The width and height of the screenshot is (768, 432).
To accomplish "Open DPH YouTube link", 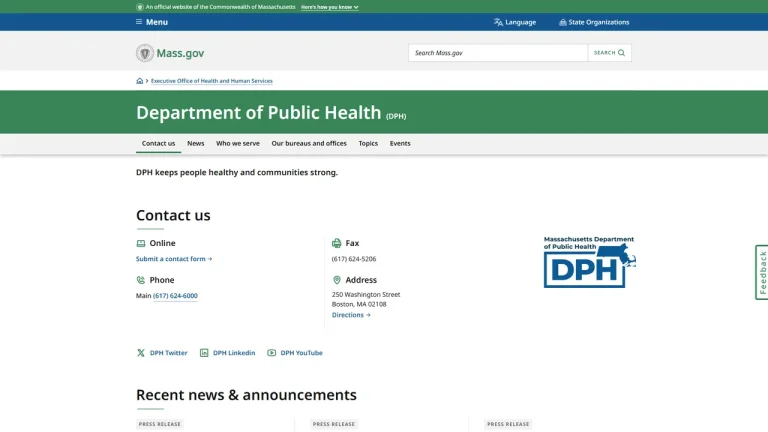I will point(301,353).
